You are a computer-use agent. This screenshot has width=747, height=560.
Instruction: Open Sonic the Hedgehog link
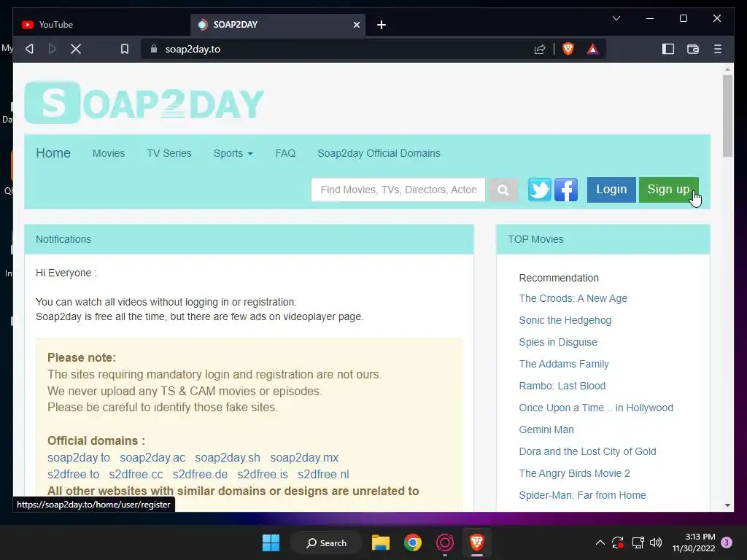[565, 321]
